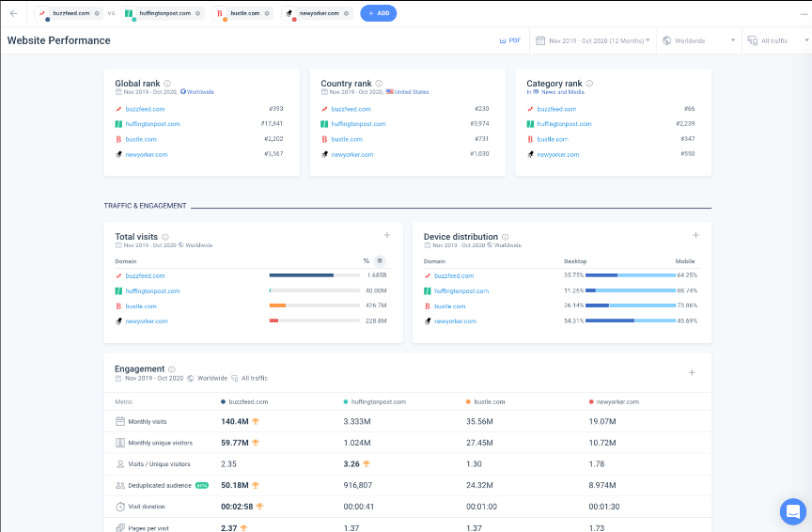
Task: Switch Total visits to percentage view
Action: [367, 260]
